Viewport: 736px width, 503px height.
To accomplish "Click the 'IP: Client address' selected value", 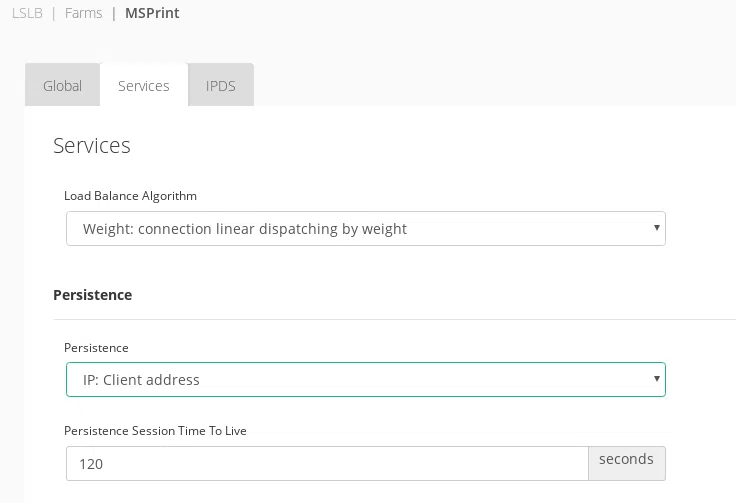I will coord(141,380).
